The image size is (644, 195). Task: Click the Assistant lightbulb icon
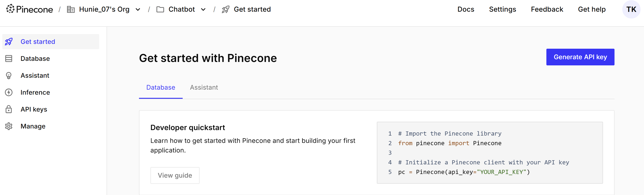tap(9, 75)
